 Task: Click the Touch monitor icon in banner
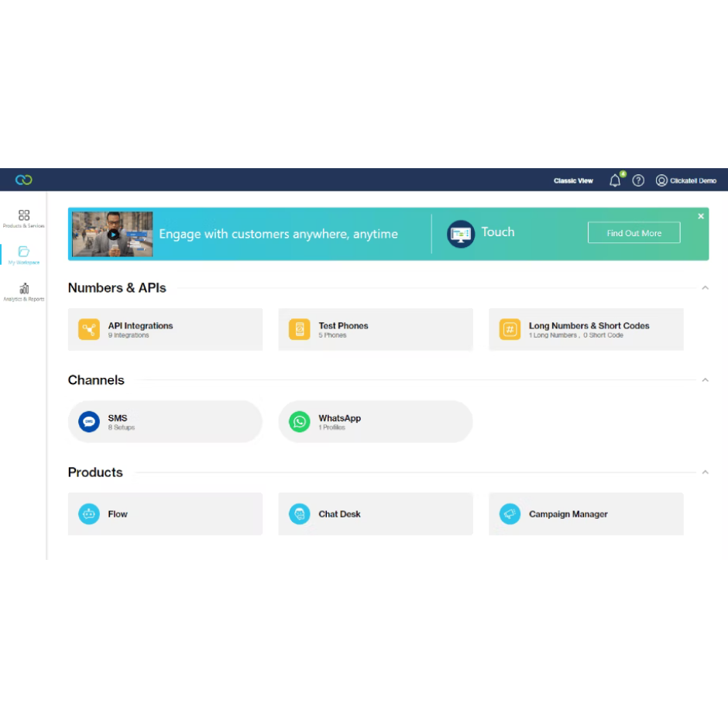(x=461, y=234)
